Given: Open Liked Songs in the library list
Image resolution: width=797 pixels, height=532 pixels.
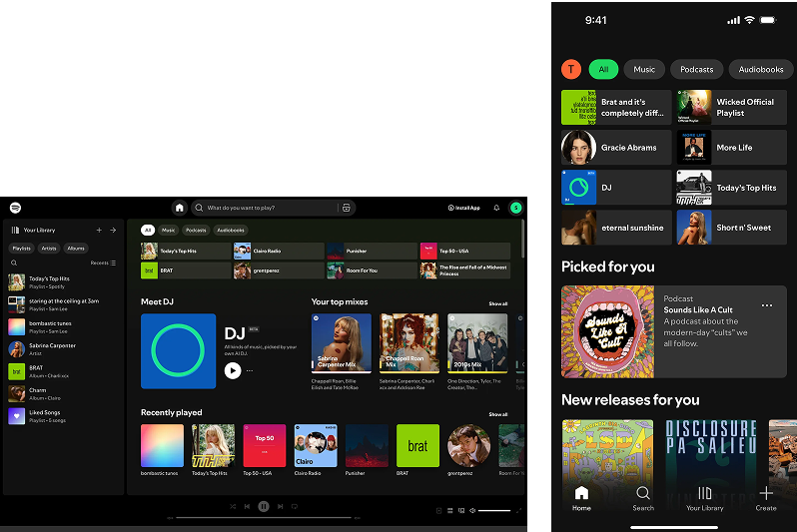Looking at the screenshot, I should 64,416.
